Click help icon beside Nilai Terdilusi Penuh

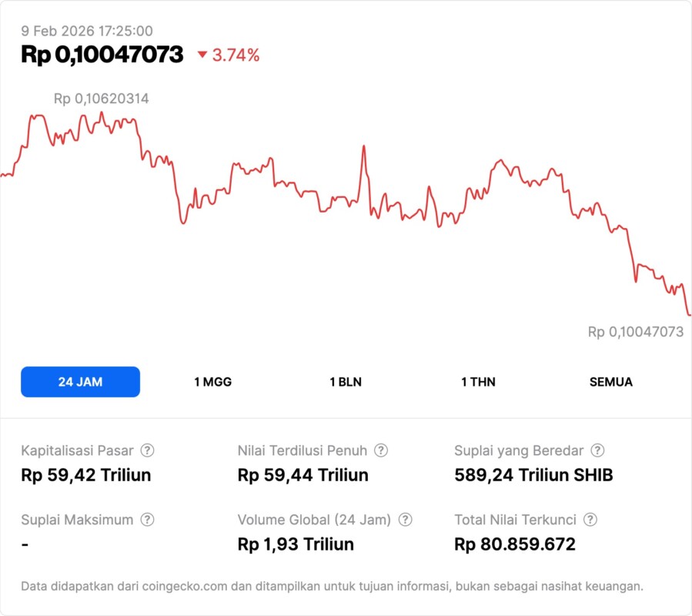[x=381, y=450]
